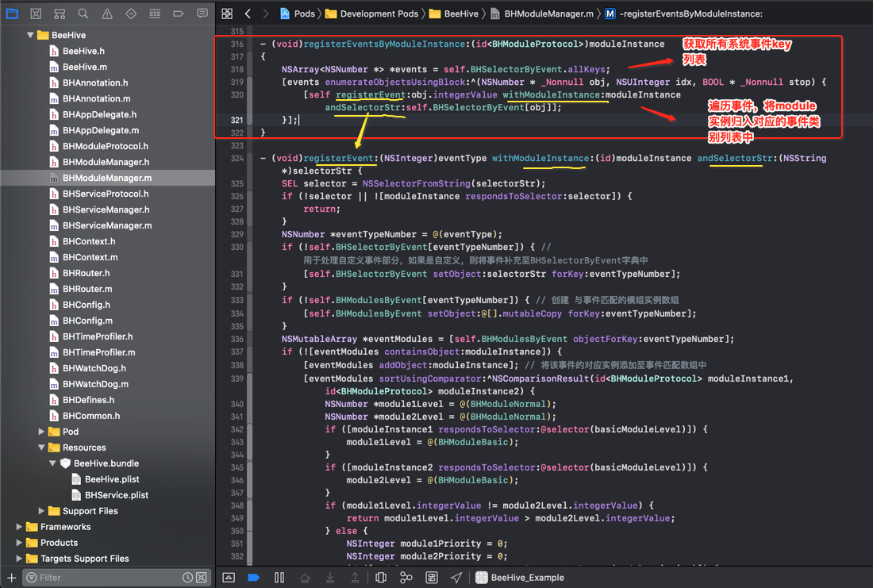873x588 pixels.
Task: Select BHModuleManager.m in navigator
Action: coord(107,178)
